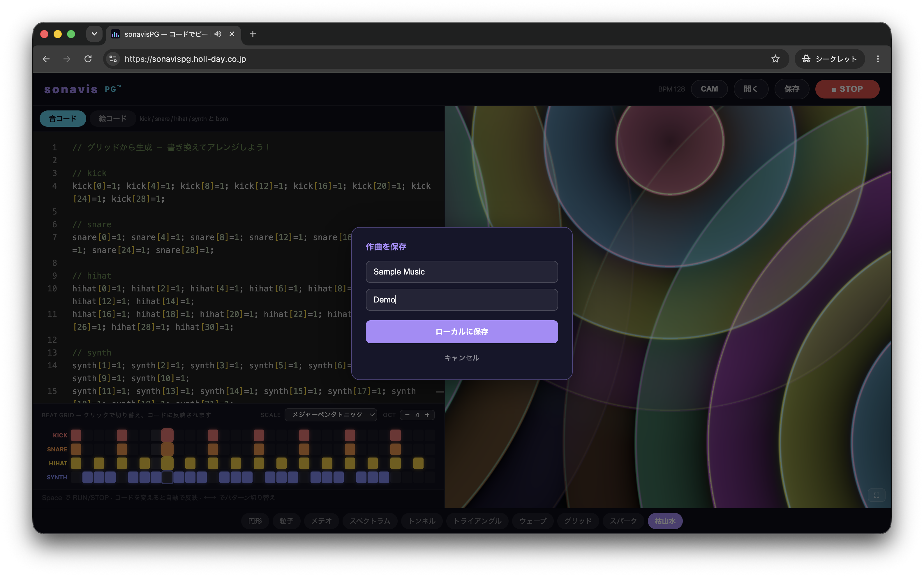Image resolution: width=924 pixels, height=577 pixels.
Task: Toggle the first lit SYNTH step cell
Action: click(x=87, y=477)
